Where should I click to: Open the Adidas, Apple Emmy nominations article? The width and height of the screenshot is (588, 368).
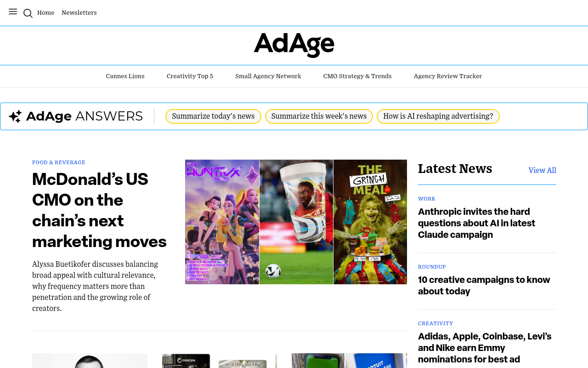tap(485, 348)
